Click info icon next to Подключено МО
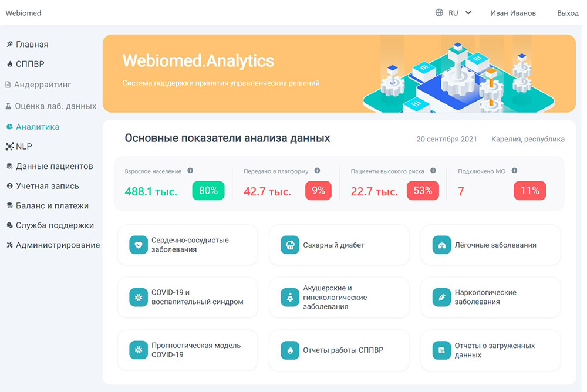This screenshot has height=392, width=587. pyautogui.click(x=514, y=171)
